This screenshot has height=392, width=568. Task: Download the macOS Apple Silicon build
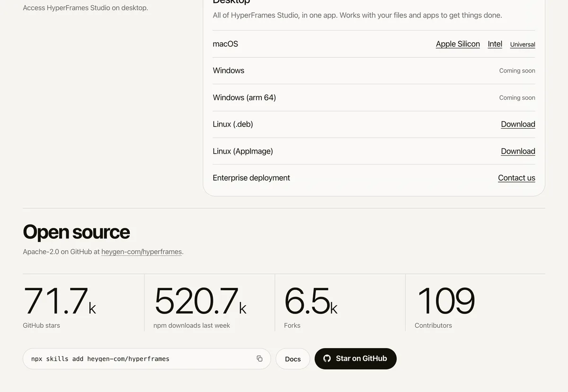458,44
